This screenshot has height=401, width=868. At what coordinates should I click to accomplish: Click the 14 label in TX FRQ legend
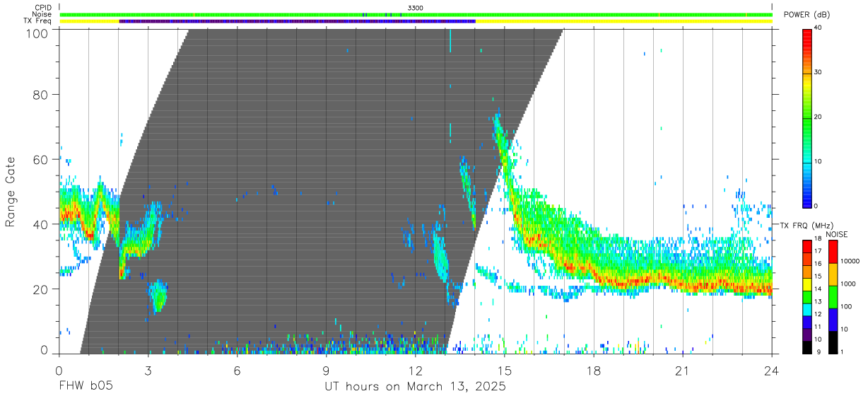(x=818, y=289)
